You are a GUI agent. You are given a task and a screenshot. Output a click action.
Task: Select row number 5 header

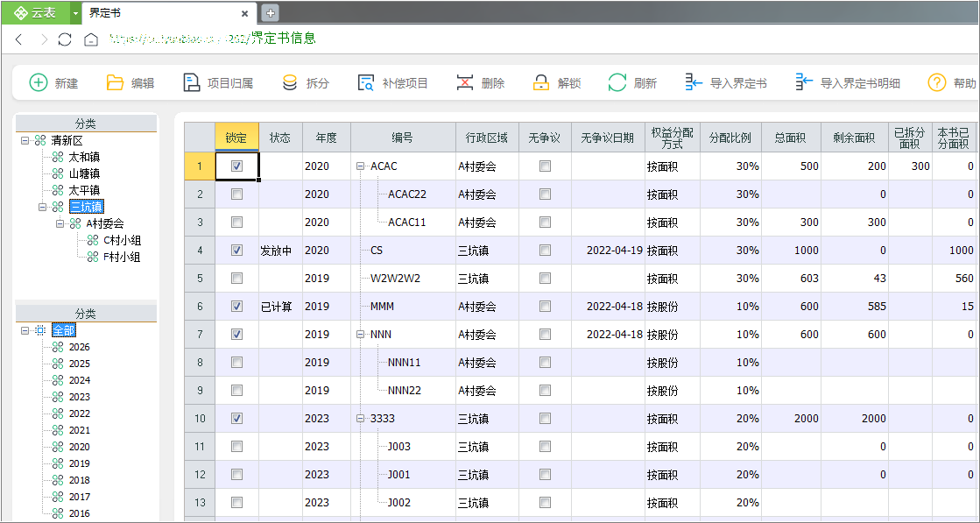(200, 278)
